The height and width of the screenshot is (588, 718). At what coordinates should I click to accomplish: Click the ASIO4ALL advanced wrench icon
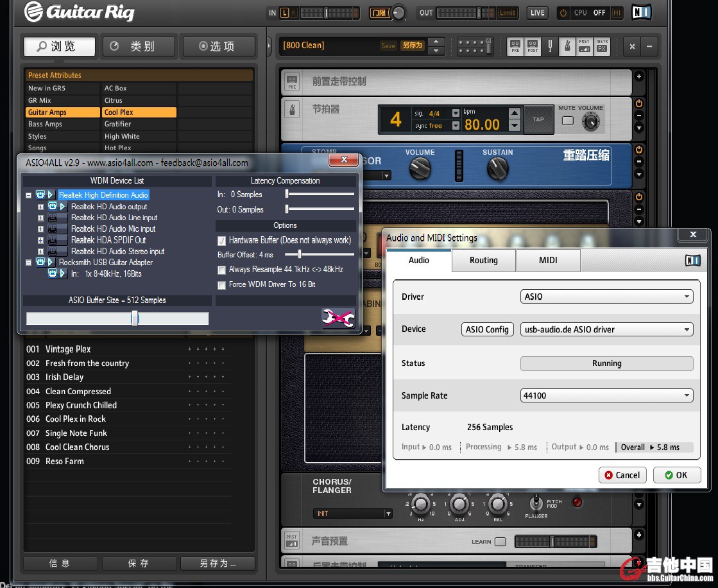[x=338, y=318]
